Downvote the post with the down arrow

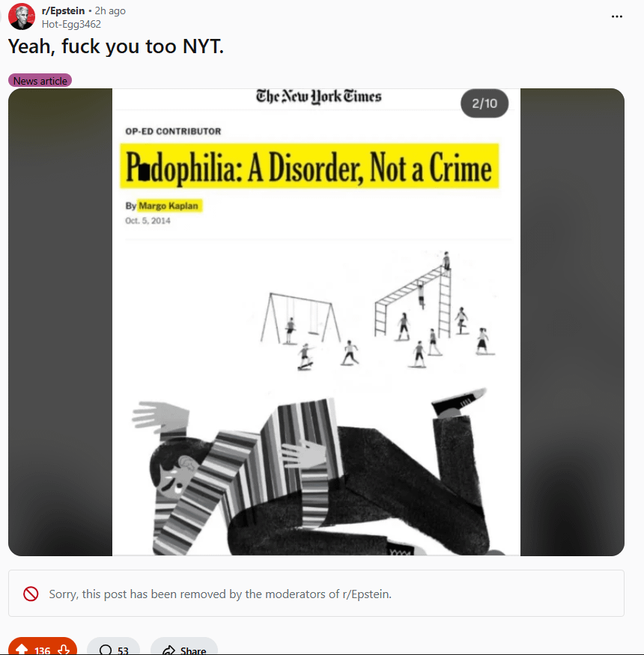(64, 650)
